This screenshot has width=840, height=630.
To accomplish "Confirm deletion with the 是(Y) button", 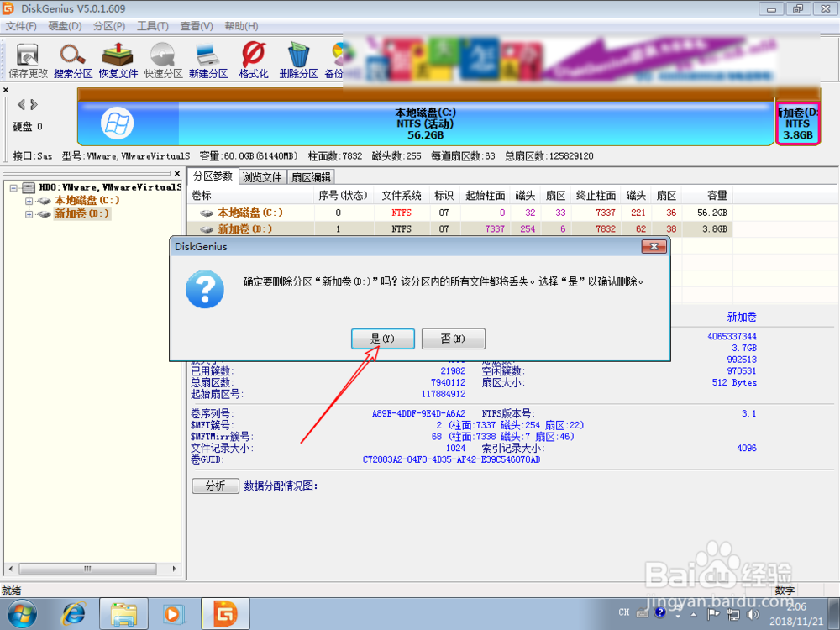I will (382, 339).
